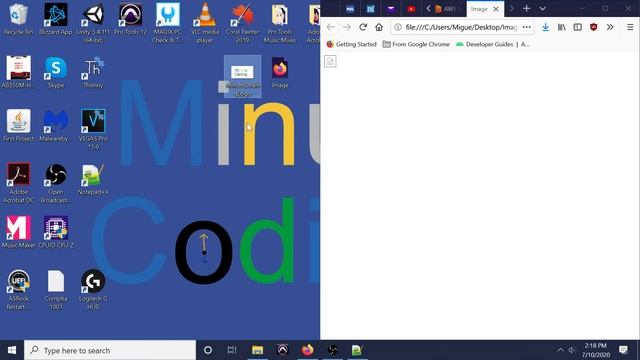Click the Firefox address bar URL
This screenshot has width=640, height=360.
[x=461, y=27]
